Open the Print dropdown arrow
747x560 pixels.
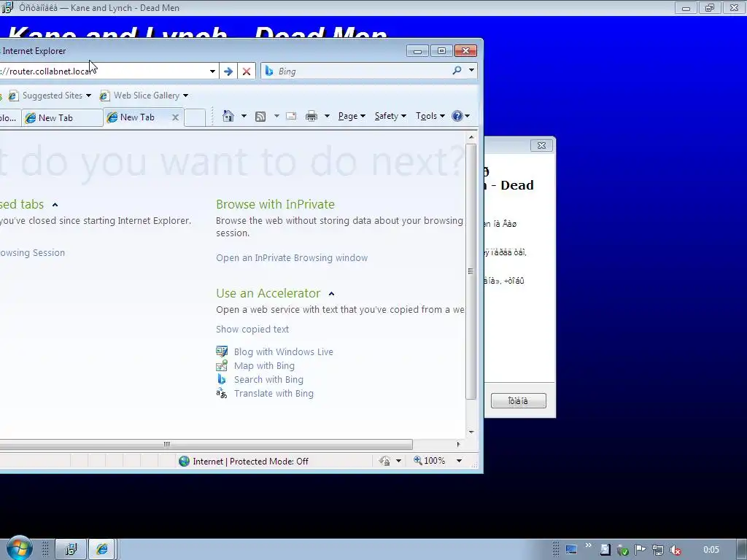pyautogui.click(x=327, y=116)
